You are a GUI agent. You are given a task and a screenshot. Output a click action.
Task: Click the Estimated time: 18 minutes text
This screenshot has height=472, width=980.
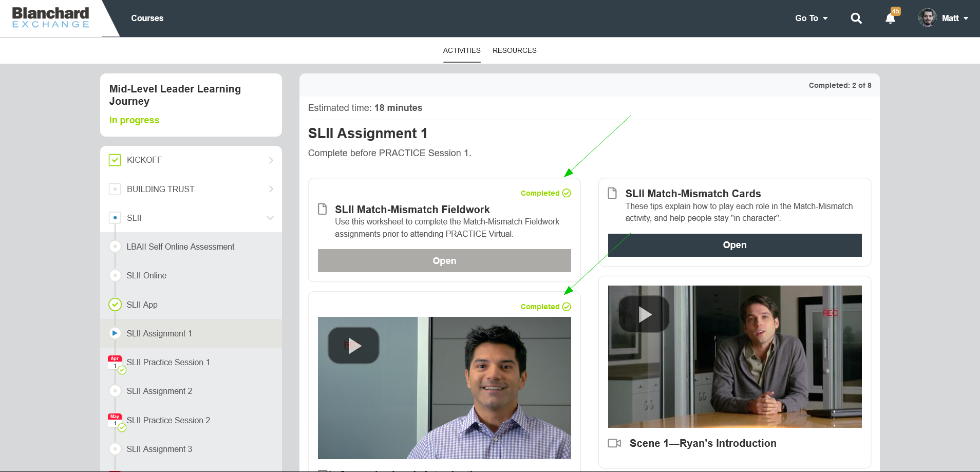tap(365, 108)
